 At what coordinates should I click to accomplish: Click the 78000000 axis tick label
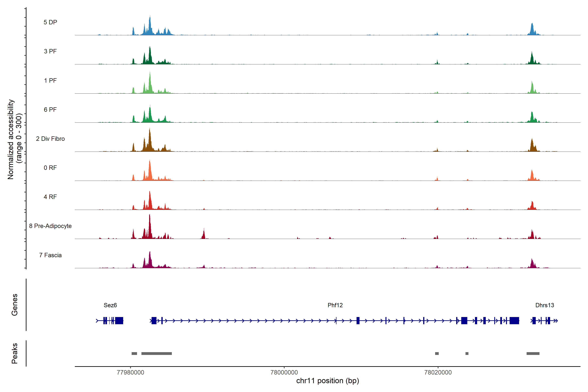click(284, 372)
